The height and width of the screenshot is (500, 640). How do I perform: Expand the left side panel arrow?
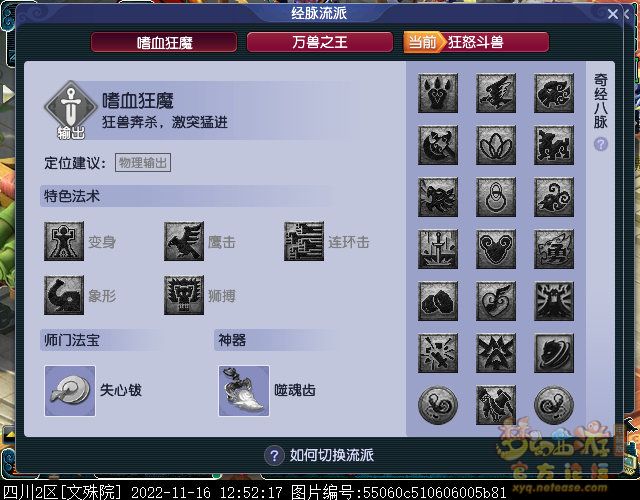click(x=7, y=94)
